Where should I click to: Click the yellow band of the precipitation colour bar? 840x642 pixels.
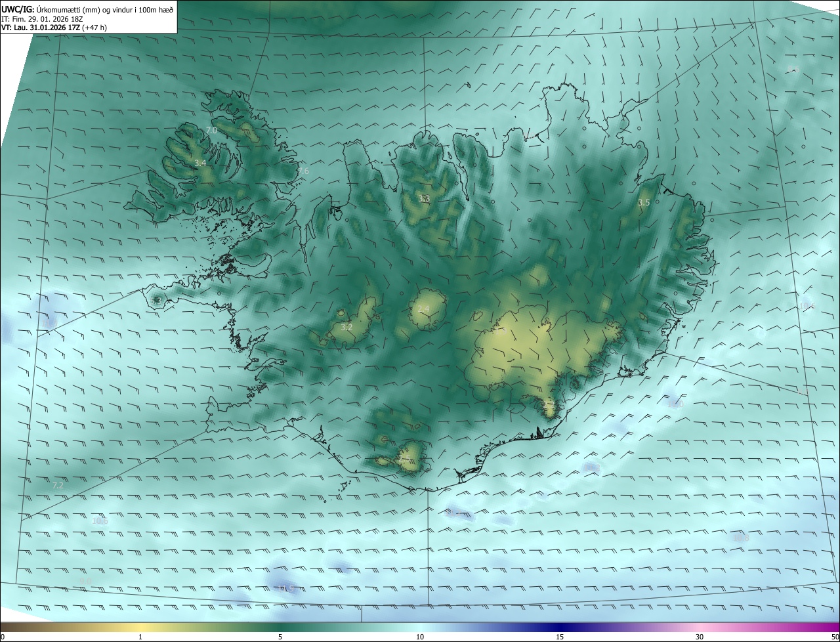[x=140, y=627]
